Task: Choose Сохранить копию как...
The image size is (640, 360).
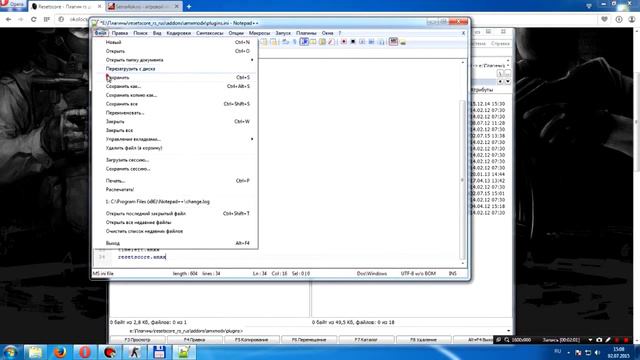Action: 176,95
